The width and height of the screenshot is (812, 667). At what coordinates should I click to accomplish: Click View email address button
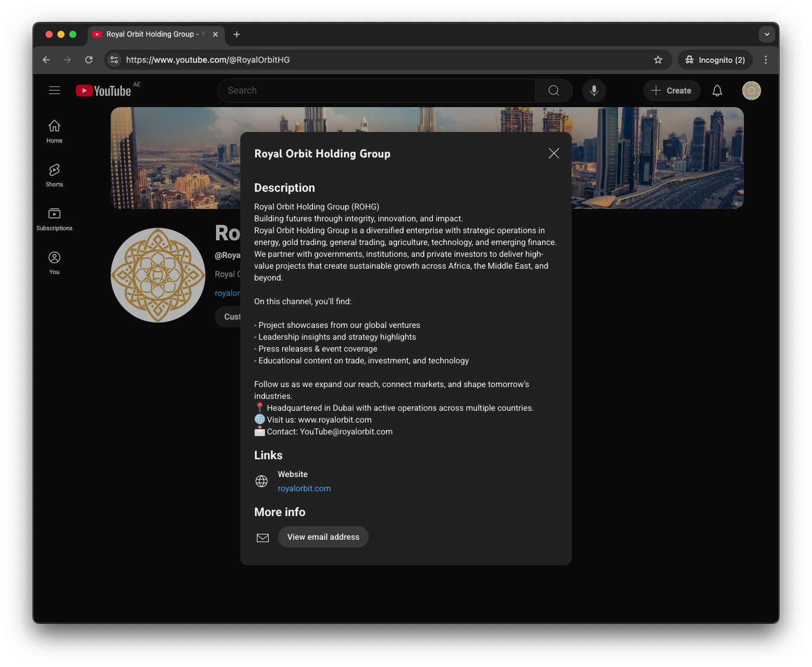323,537
